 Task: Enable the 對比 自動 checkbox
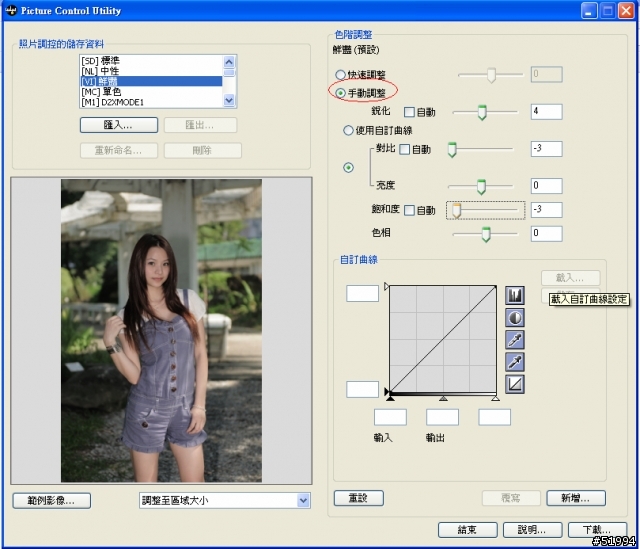pos(404,149)
